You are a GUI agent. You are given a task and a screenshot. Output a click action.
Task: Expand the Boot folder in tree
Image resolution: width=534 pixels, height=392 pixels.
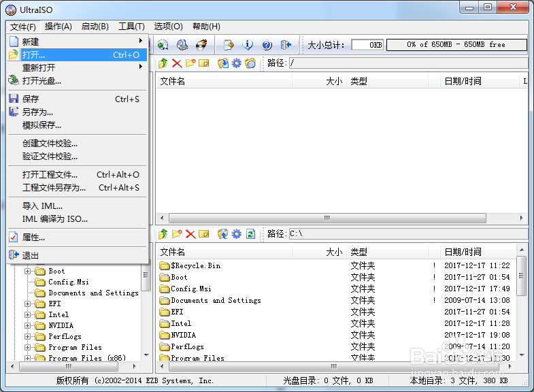(28, 271)
